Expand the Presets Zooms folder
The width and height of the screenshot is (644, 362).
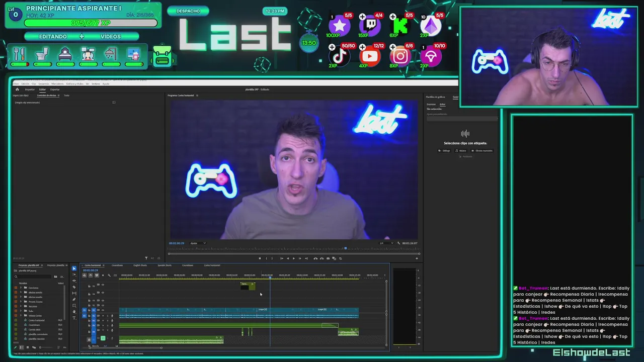click(21, 302)
